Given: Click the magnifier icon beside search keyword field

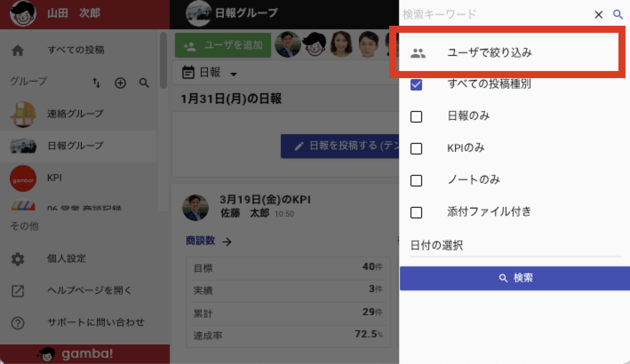Looking at the screenshot, I should pos(618,14).
